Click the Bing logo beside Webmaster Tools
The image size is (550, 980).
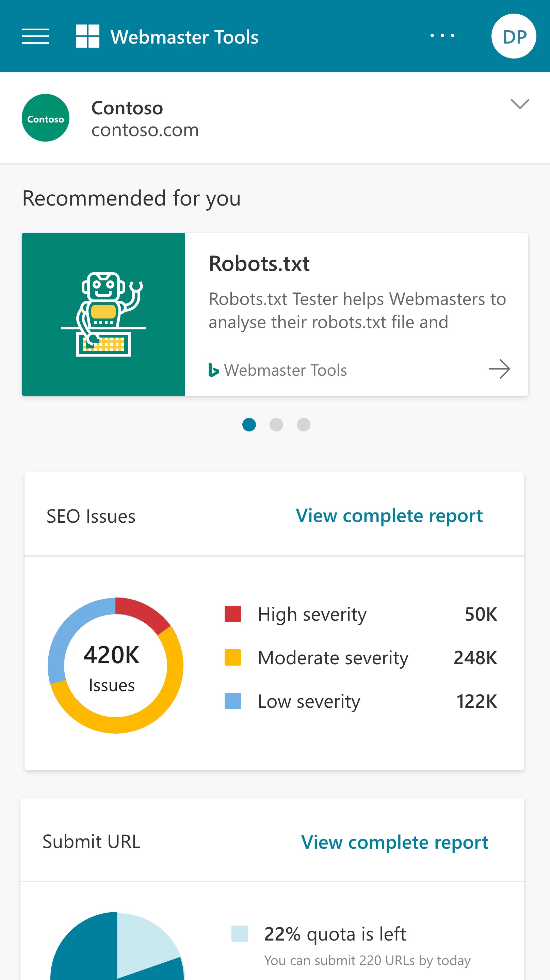coord(213,370)
